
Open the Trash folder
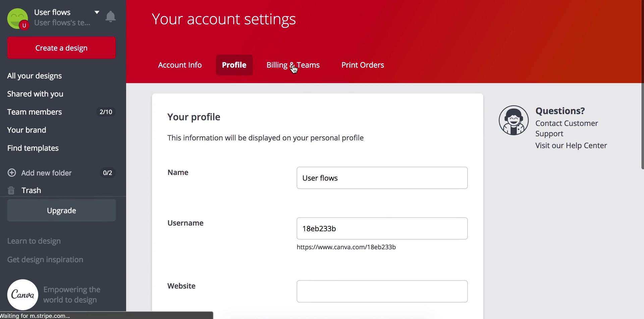[31, 190]
